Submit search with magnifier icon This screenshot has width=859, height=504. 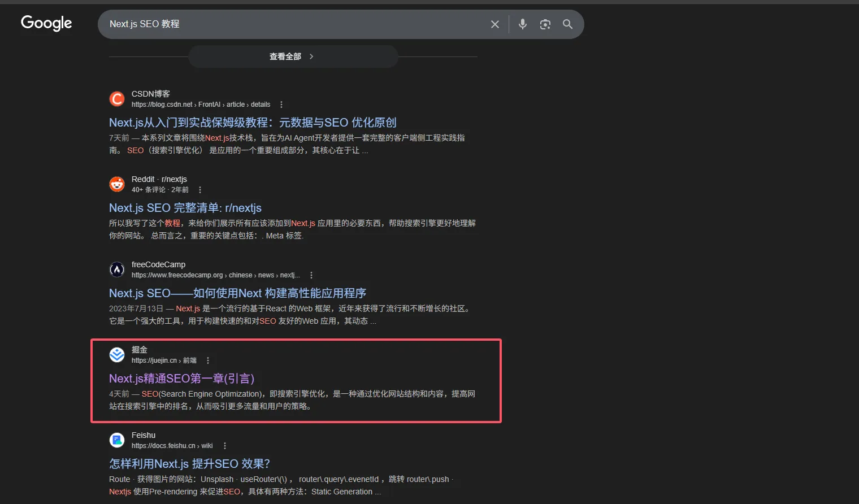point(568,24)
